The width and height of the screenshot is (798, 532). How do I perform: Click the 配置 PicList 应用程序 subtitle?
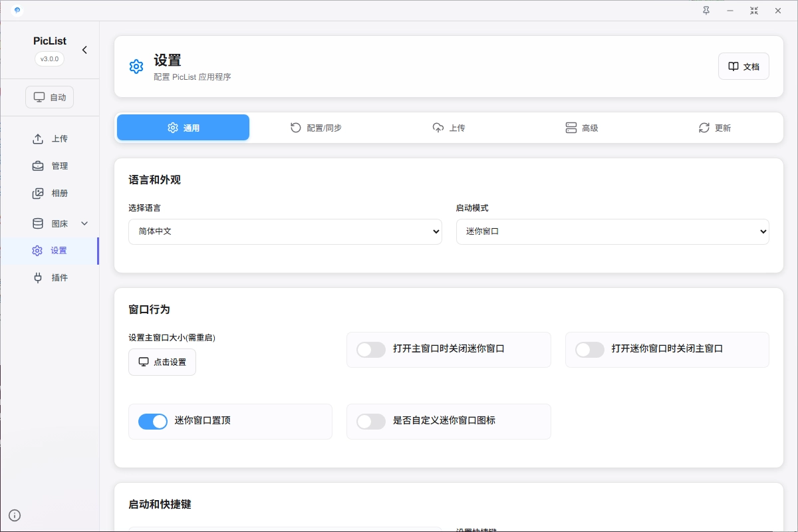192,77
